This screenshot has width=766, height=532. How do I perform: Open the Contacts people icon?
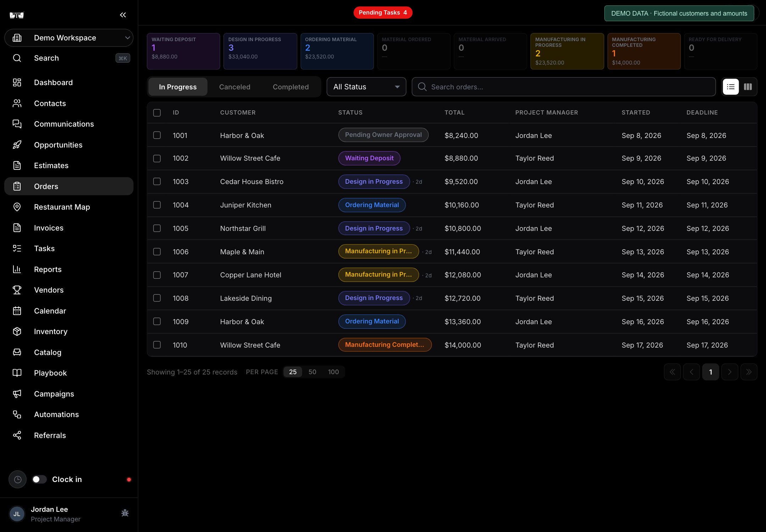click(x=17, y=103)
